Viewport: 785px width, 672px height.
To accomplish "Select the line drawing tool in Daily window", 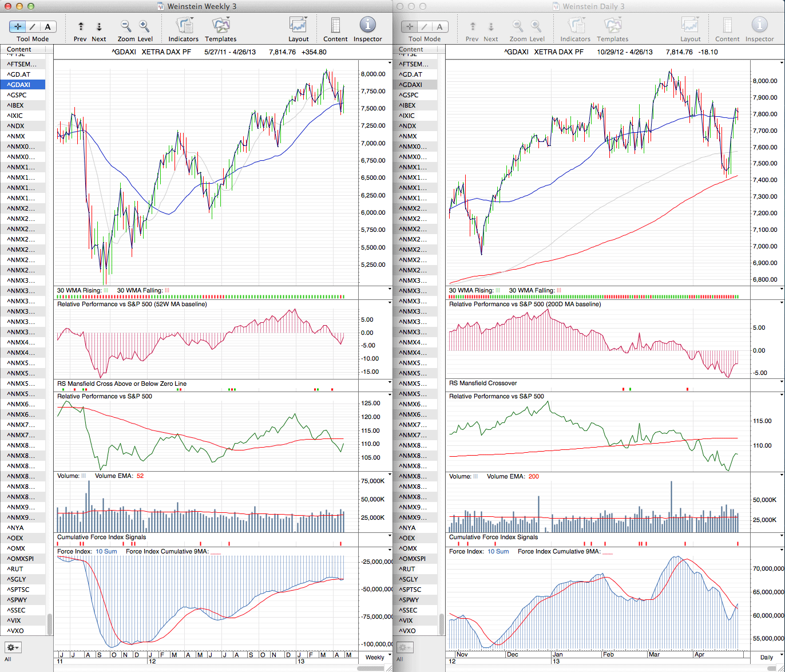I will (425, 26).
